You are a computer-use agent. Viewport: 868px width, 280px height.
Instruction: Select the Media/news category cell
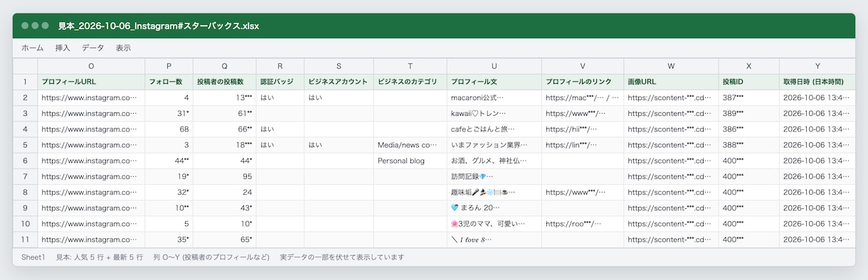411,145
